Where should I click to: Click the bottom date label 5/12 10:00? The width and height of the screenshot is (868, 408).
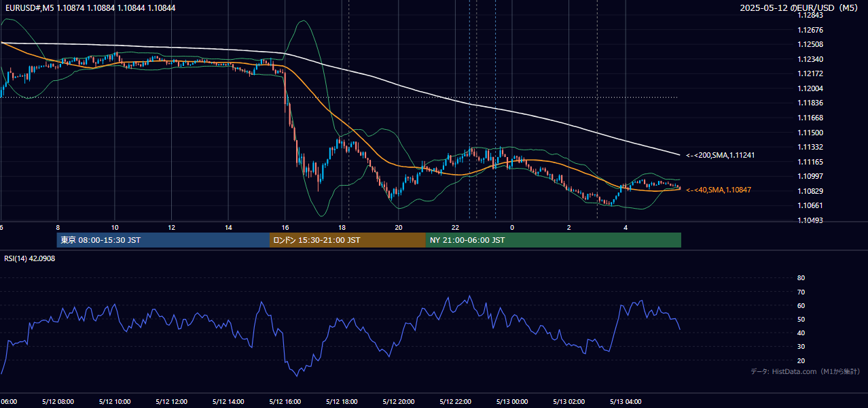click(x=115, y=402)
